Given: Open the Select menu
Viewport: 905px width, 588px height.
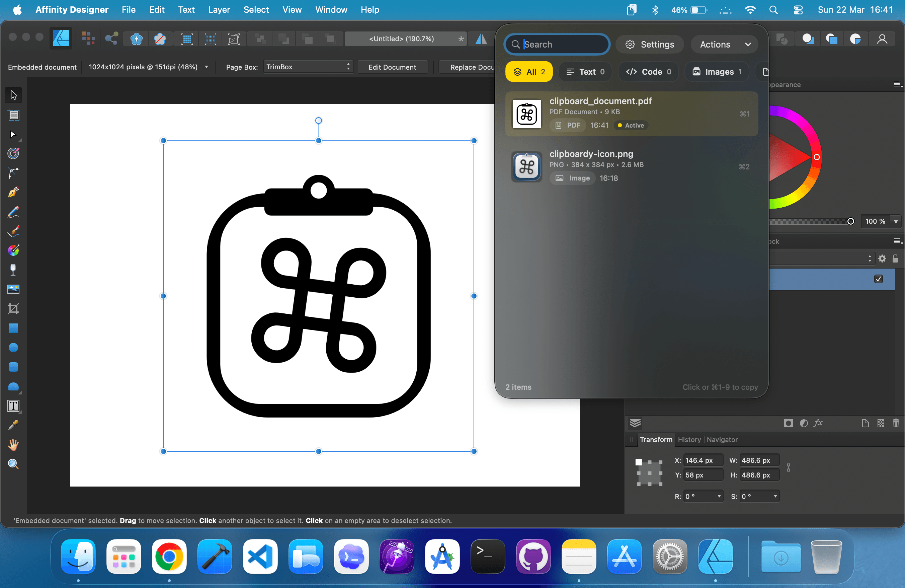Looking at the screenshot, I should [x=256, y=9].
